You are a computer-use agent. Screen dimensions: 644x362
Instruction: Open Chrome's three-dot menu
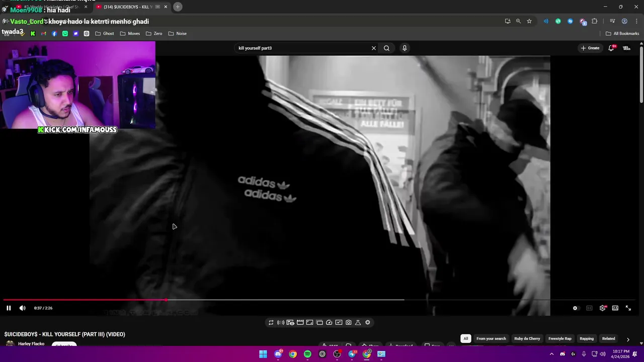tap(635, 21)
